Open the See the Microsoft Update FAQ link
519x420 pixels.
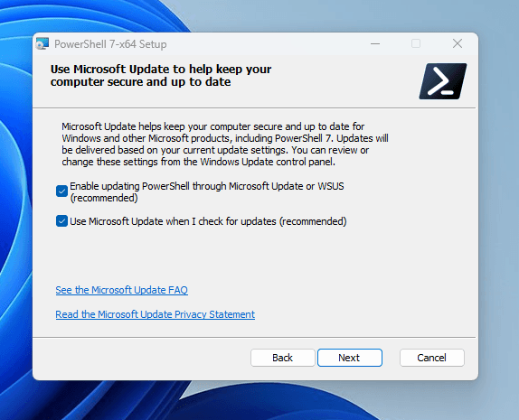122,290
